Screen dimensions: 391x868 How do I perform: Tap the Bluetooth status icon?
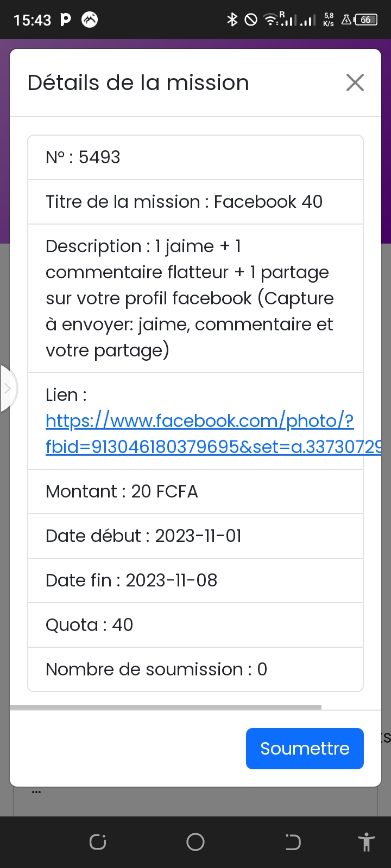(232, 20)
